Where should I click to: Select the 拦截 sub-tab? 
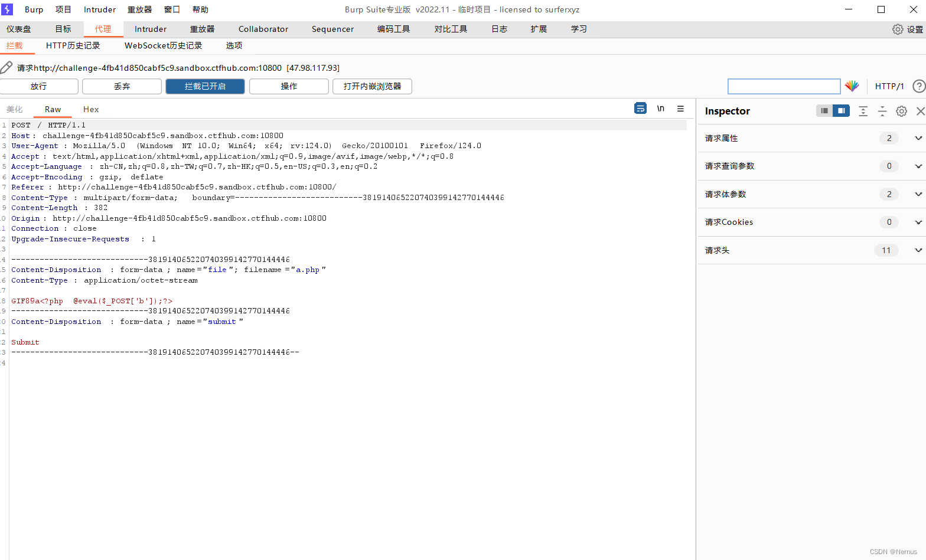coord(14,45)
